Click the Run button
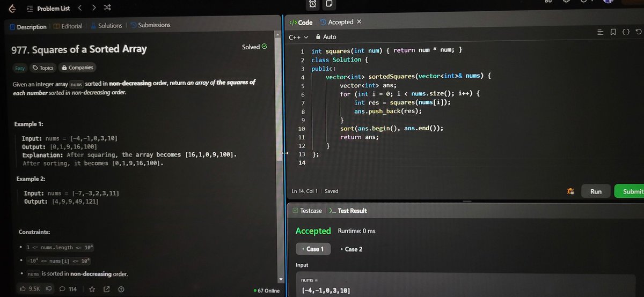Image resolution: width=644 pixels, height=297 pixels. (x=596, y=191)
